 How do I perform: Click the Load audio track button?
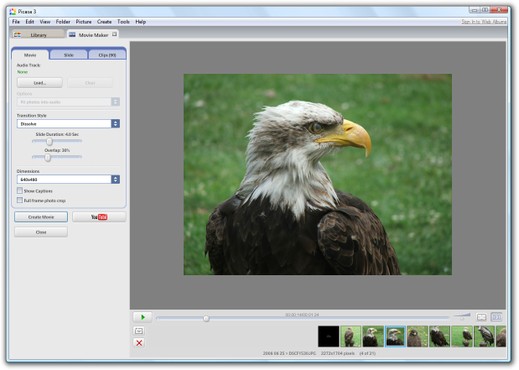click(x=40, y=83)
